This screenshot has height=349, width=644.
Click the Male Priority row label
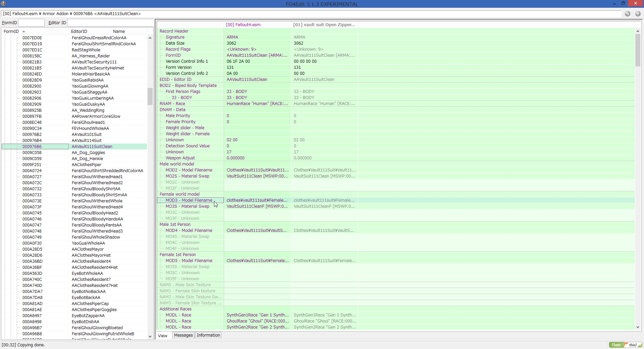pyautogui.click(x=178, y=116)
